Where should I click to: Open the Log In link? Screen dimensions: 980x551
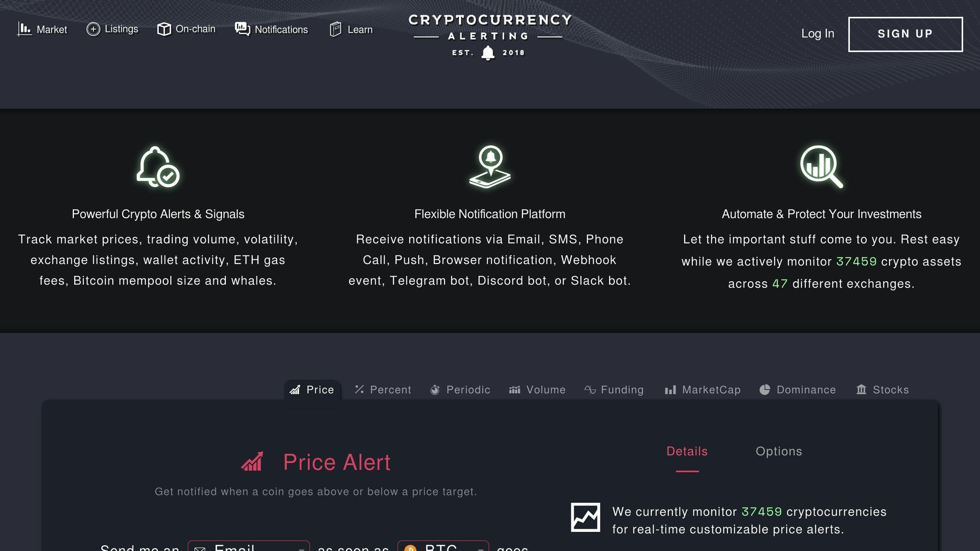pos(817,33)
